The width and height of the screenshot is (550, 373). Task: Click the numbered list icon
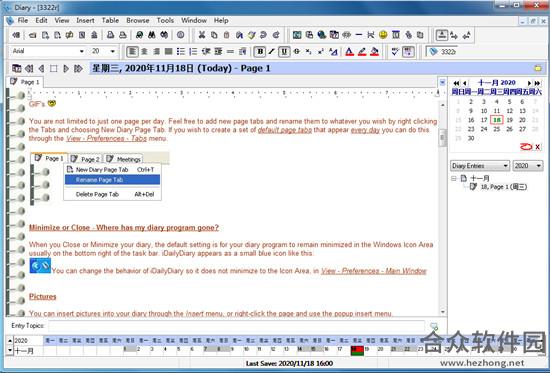point(193,52)
